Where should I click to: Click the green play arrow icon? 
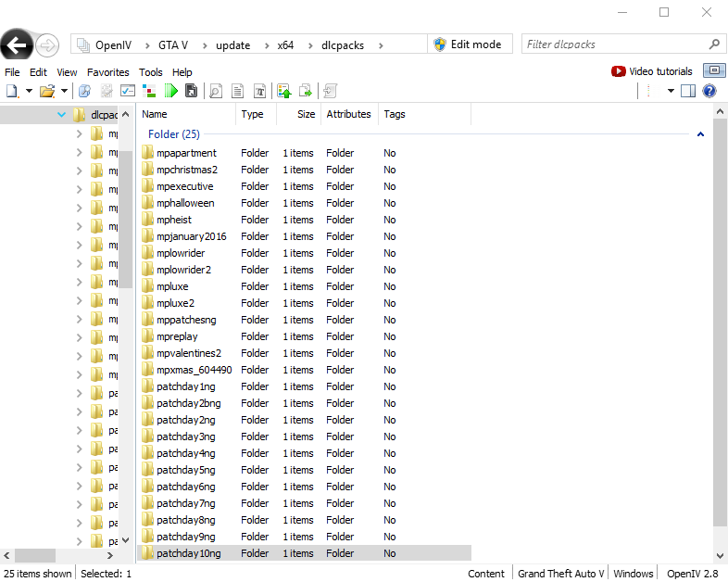pos(170,91)
